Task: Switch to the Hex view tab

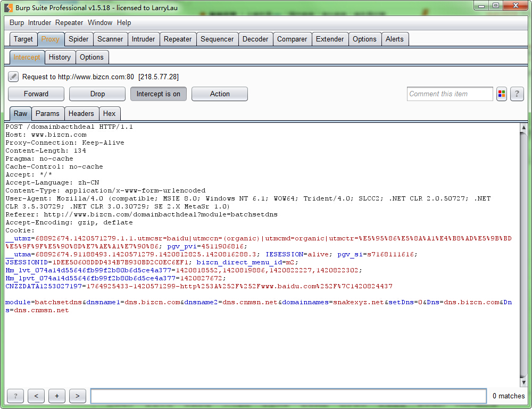Action: tap(109, 113)
